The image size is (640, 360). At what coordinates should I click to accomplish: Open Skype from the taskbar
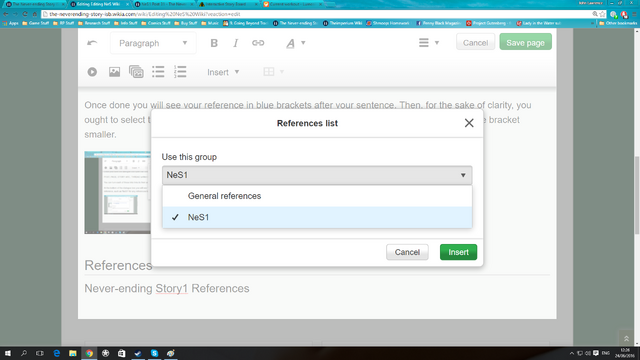tap(154, 353)
